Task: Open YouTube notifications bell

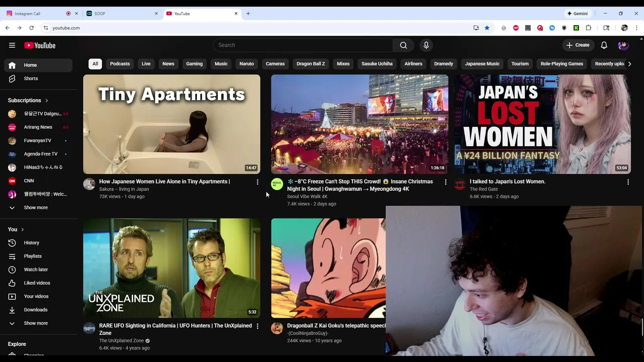Action: coord(604,45)
